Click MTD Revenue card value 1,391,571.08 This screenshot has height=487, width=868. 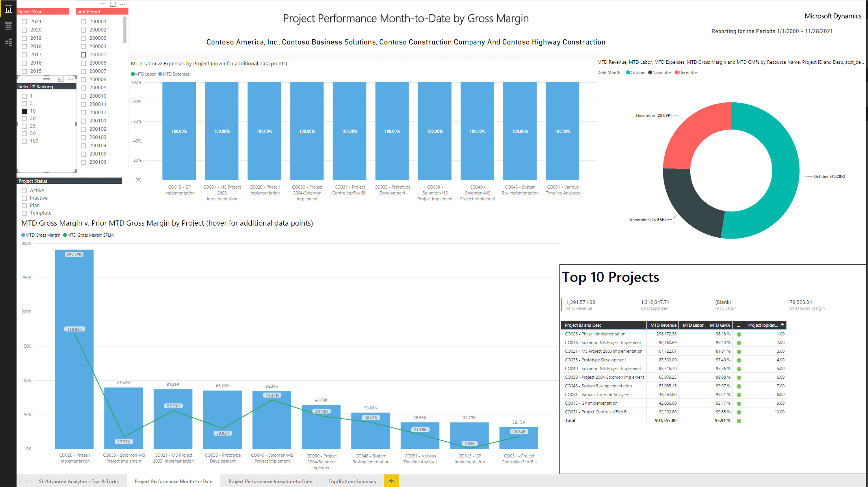point(581,302)
